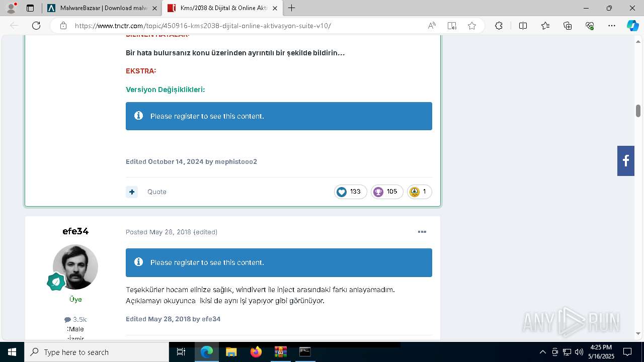This screenshot has height=362, width=644.
Task: Add this page to favorites
Action: (472, 26)
